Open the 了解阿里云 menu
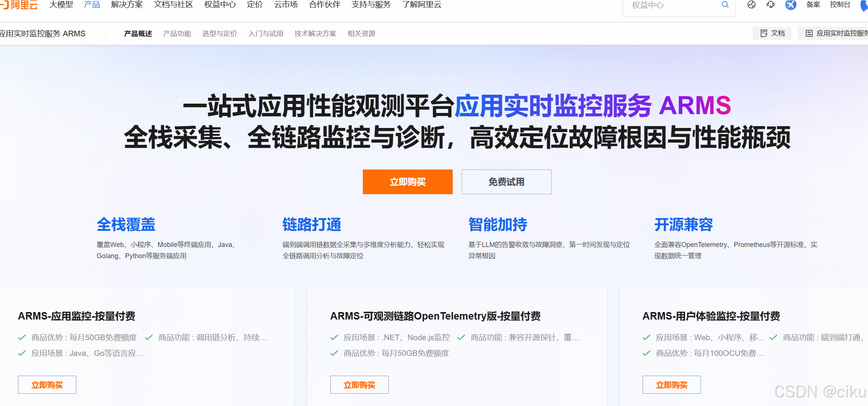 click(x=422, y=4)
